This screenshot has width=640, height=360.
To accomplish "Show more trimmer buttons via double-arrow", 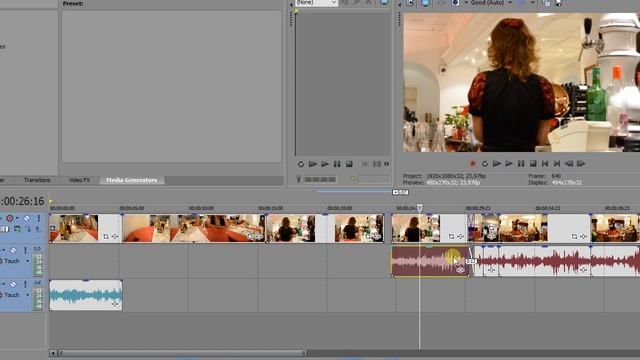I will point(386,164).
